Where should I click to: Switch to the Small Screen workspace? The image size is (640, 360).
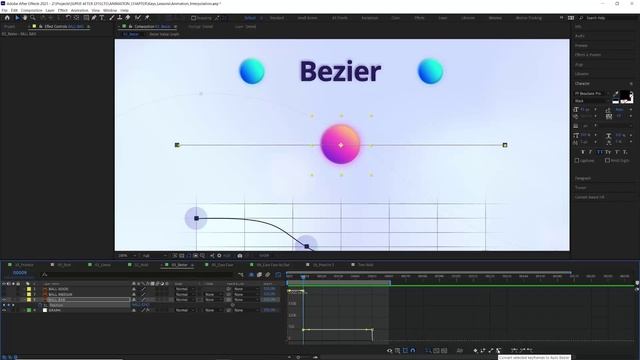(x=307, y=18)
